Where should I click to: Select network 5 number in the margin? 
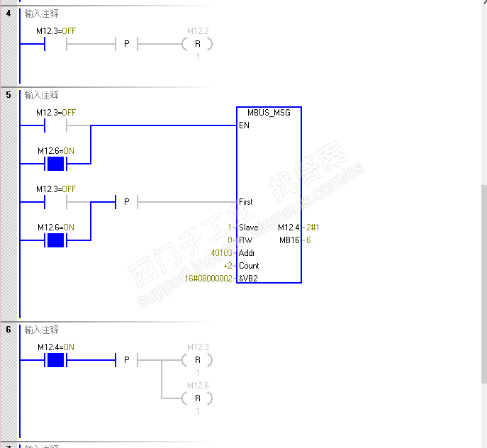(9, 95)
